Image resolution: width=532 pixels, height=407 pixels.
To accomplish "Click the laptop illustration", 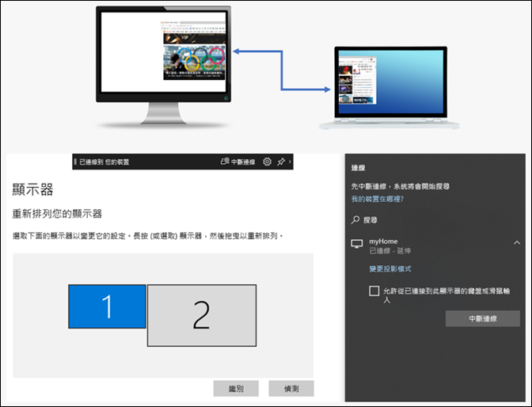I will click(x=389, y=88).
